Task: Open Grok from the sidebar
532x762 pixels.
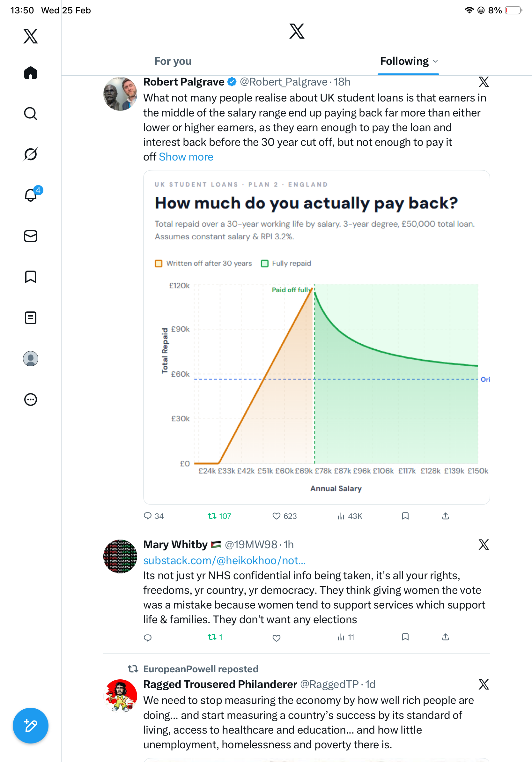Action: coord(31,154)
